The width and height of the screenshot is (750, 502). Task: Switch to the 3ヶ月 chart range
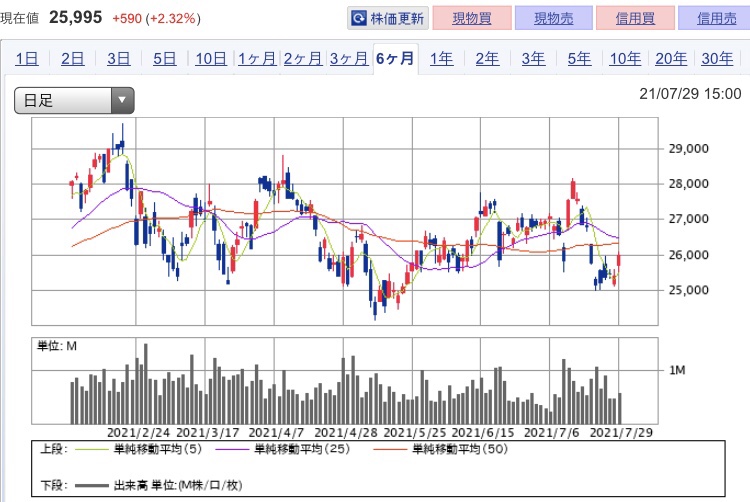coord(349,59)
